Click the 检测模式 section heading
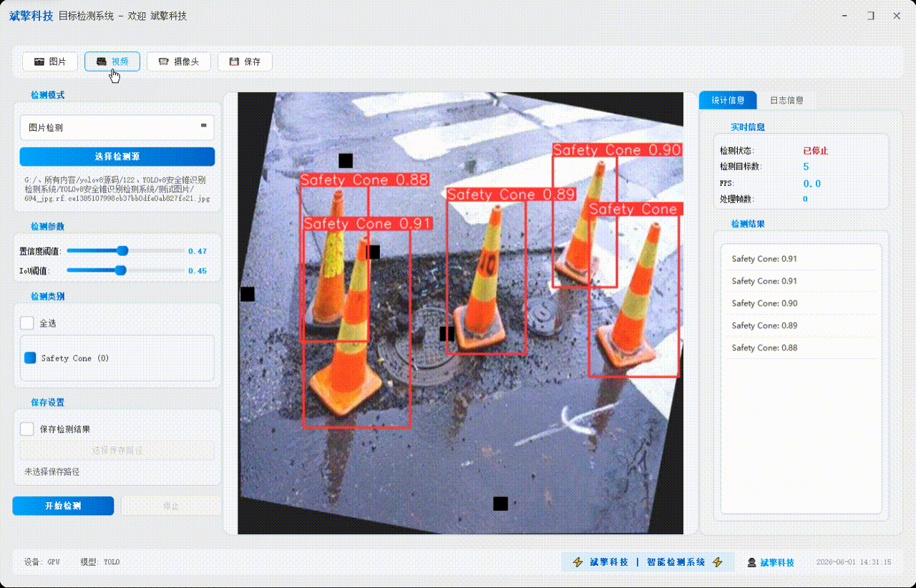916x588 pixels. point(47,95)
